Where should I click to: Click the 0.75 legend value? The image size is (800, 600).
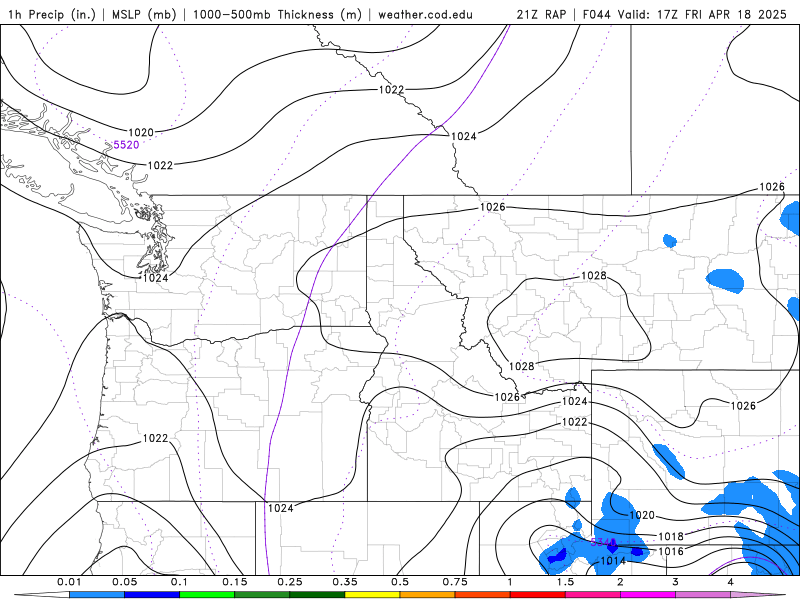(455, 582)
